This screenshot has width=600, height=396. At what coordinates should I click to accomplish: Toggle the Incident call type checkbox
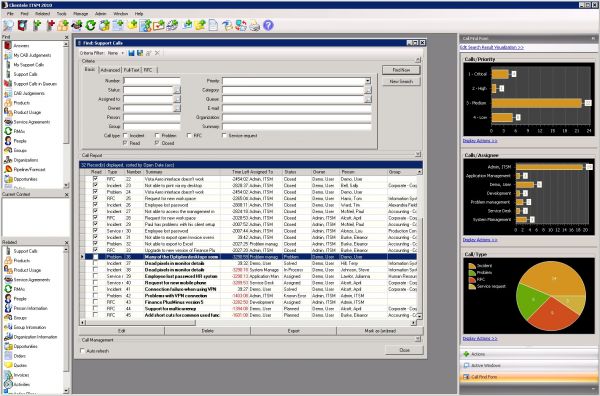click(x=125, y=135)
